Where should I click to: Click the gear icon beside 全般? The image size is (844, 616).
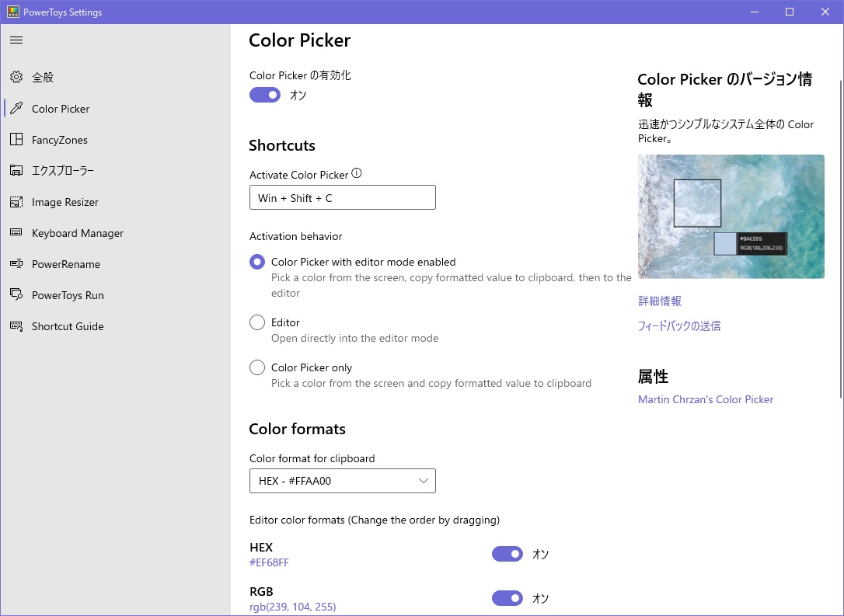pyautogui.click(x=16, y=78)
